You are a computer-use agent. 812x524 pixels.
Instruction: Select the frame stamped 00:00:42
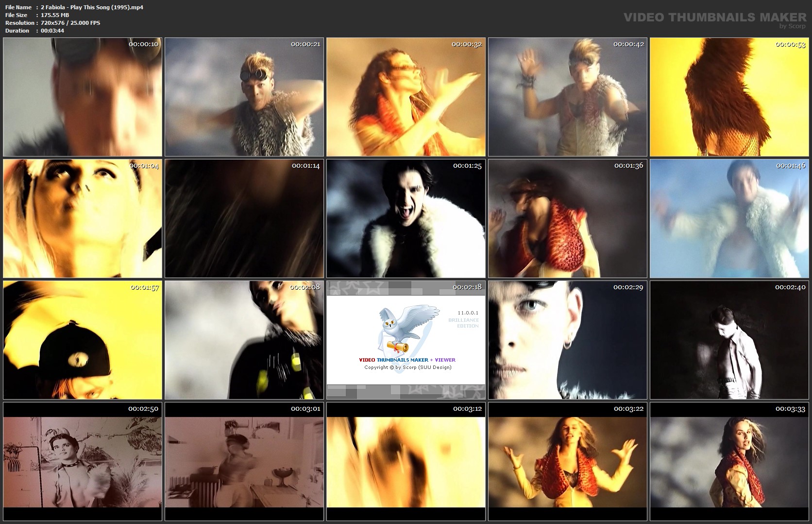(568, 97)
